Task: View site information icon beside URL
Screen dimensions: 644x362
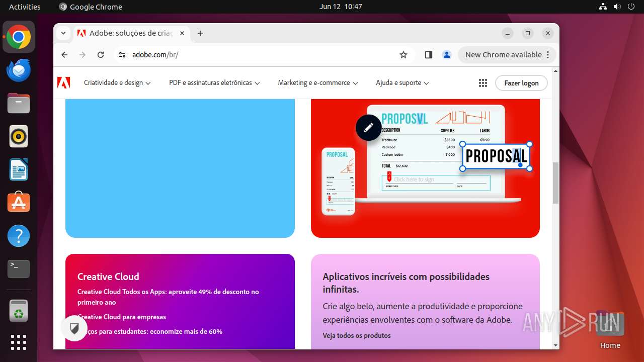Action: point(122,55)
